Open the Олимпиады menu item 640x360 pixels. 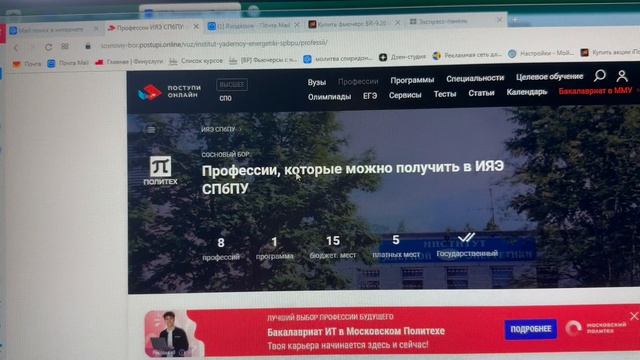pyautogui.click(x=329, y=97)
